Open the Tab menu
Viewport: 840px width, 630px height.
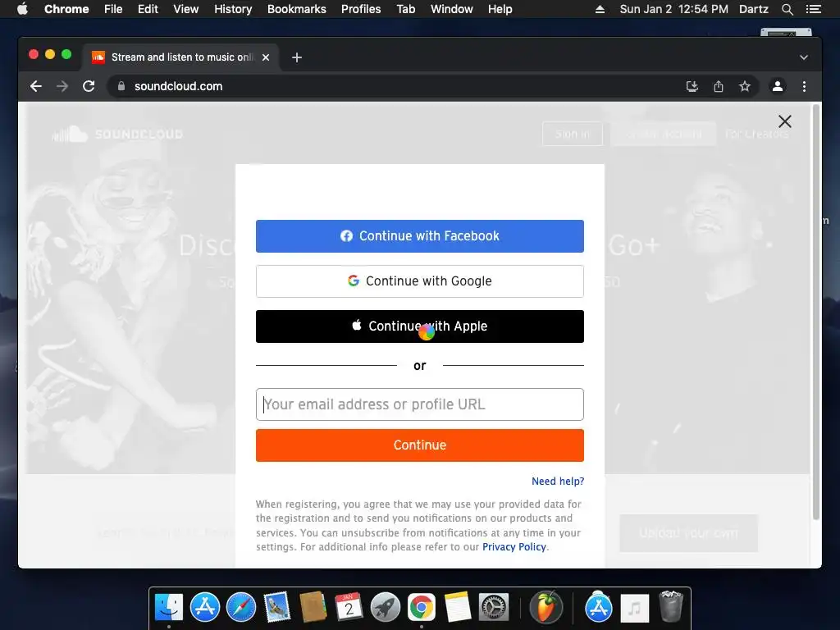point(405,9)
